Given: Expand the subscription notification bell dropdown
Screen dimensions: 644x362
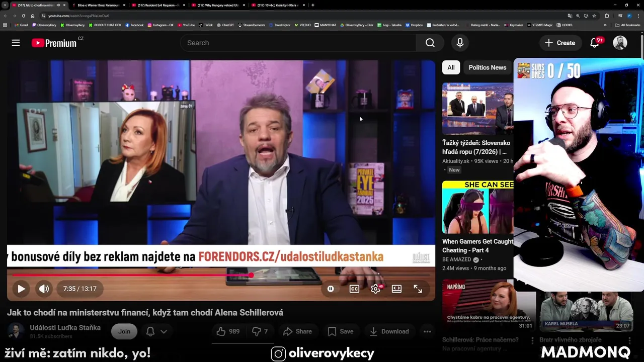Looking at the screenshot, I should pos(156,331).
